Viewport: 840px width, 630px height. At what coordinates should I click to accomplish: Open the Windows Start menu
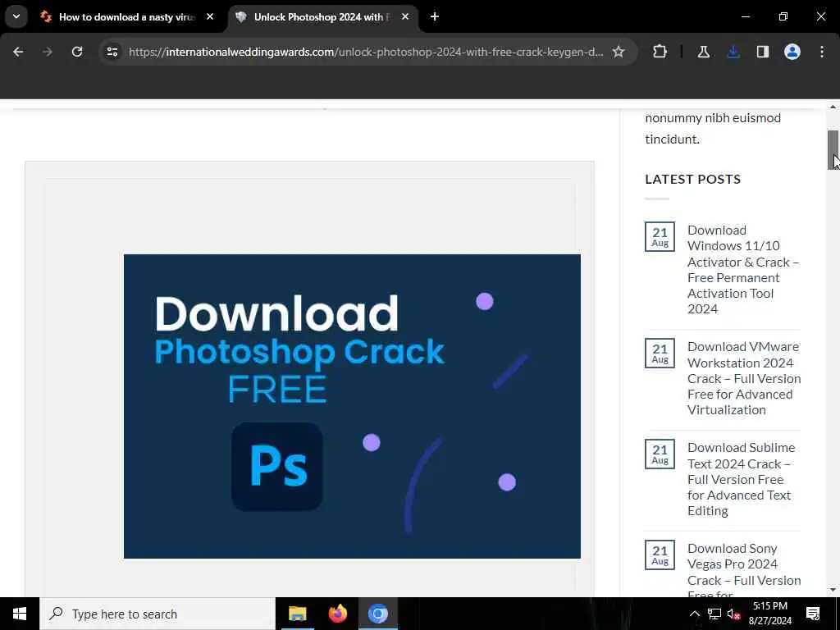tap(20, 614)
